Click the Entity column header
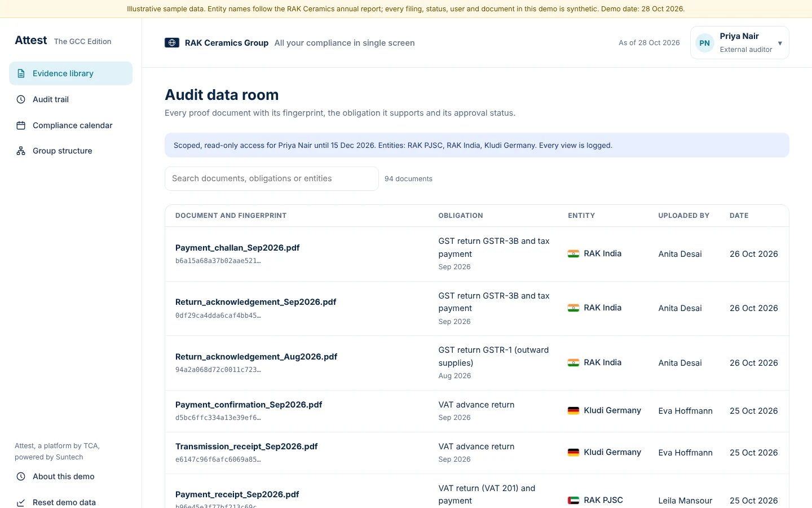812x508 pixels. pos(581,216)
